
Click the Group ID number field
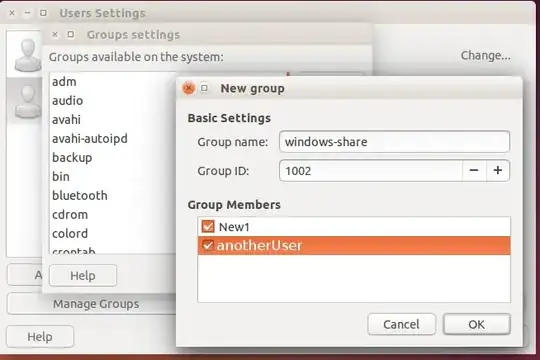coord(371,171)
